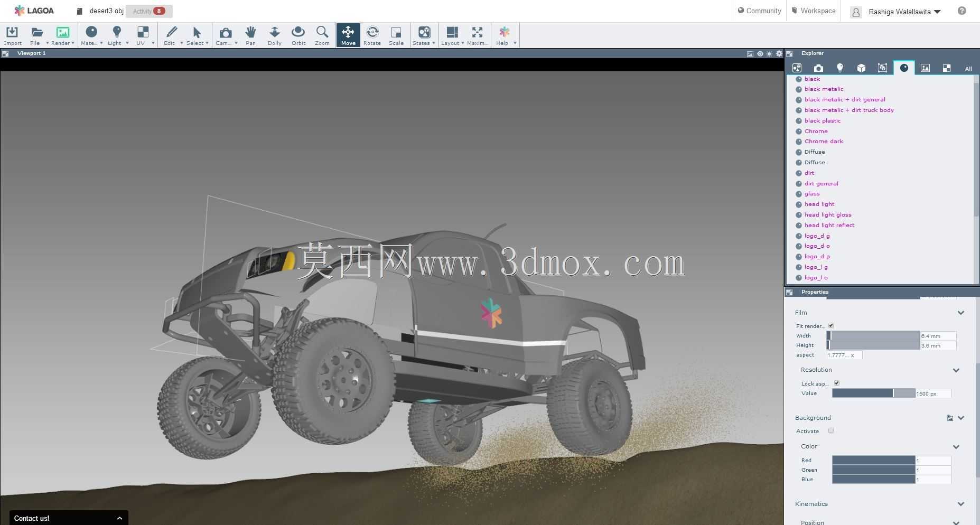This screenshot has width=980, height=525.
Task: Switch to the Explorer lights tab
Action: (839, 68)
